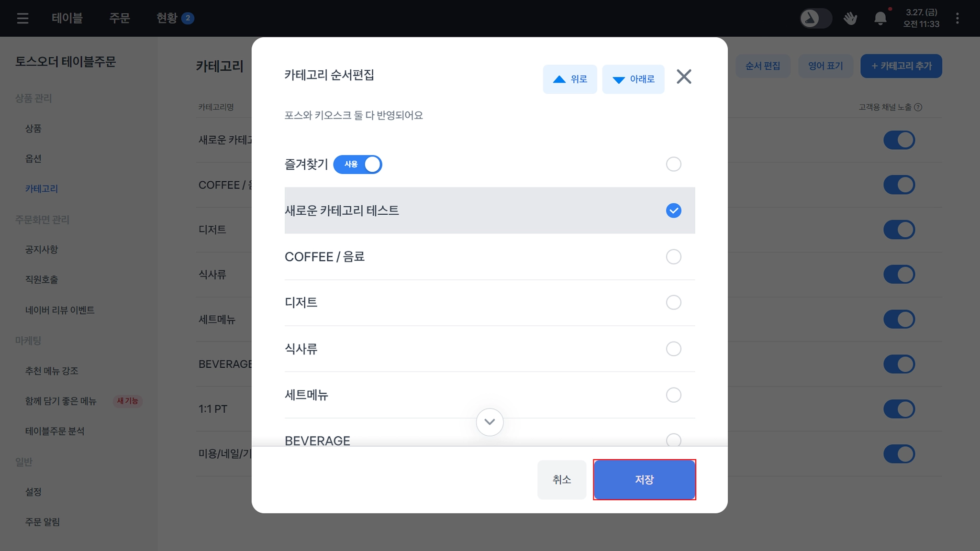Click the notification bell icon

click(x=880, y=18)
